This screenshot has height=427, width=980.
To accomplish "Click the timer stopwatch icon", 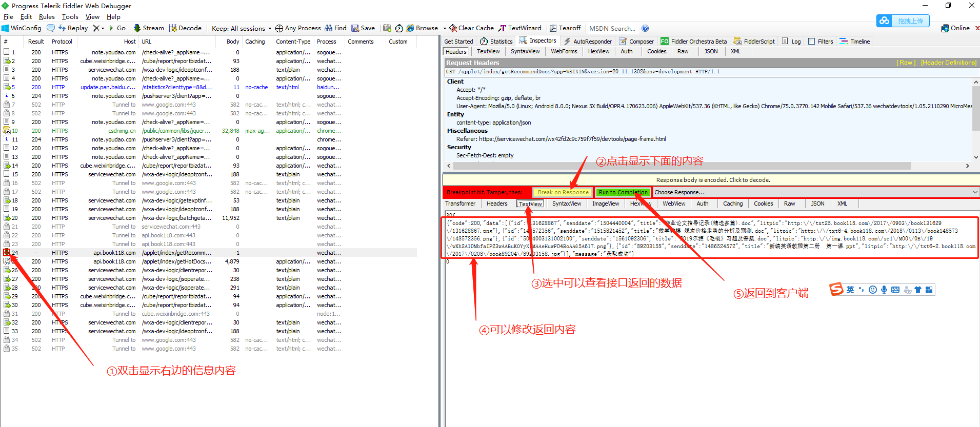I will [399, 28].
